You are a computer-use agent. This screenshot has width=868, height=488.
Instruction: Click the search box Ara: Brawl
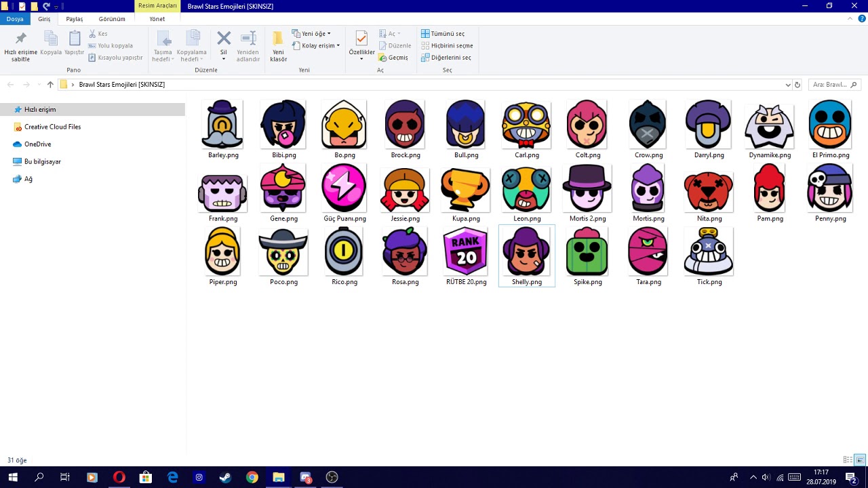pyautogui.click(x=834, y=85)
